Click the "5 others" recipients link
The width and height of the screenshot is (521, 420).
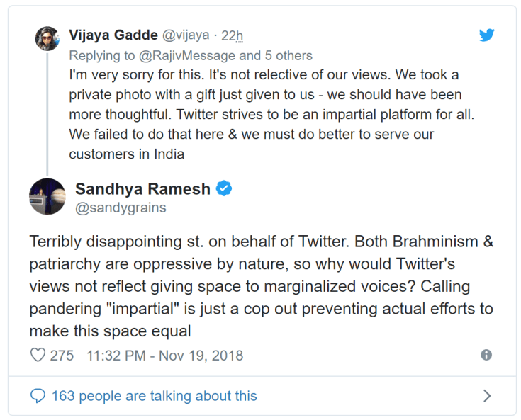[288, 55]
